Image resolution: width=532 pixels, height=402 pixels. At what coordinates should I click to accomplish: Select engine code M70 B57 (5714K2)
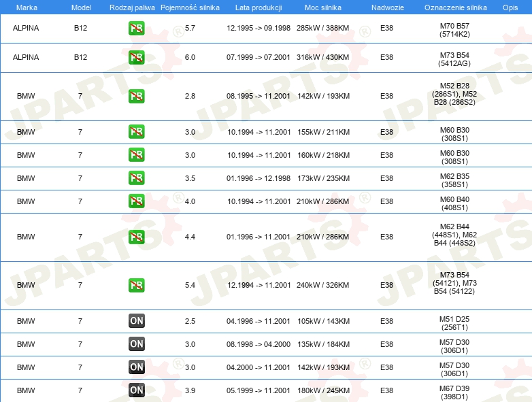[x=454, y=30]
